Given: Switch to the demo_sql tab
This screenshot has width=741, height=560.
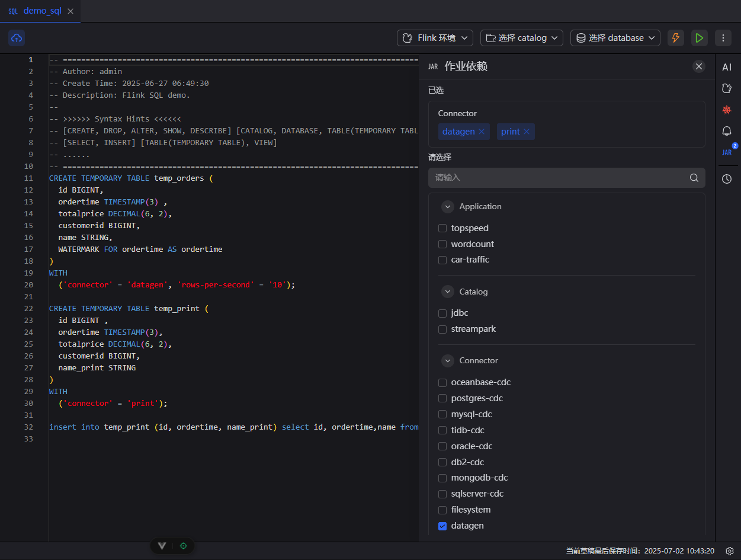Looking at the screenshot, I should click(40, 11).
